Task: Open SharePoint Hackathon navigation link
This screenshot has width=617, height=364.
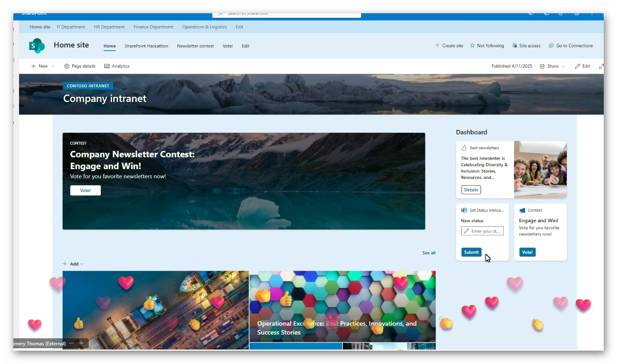Action: click(x=146, y=46)
